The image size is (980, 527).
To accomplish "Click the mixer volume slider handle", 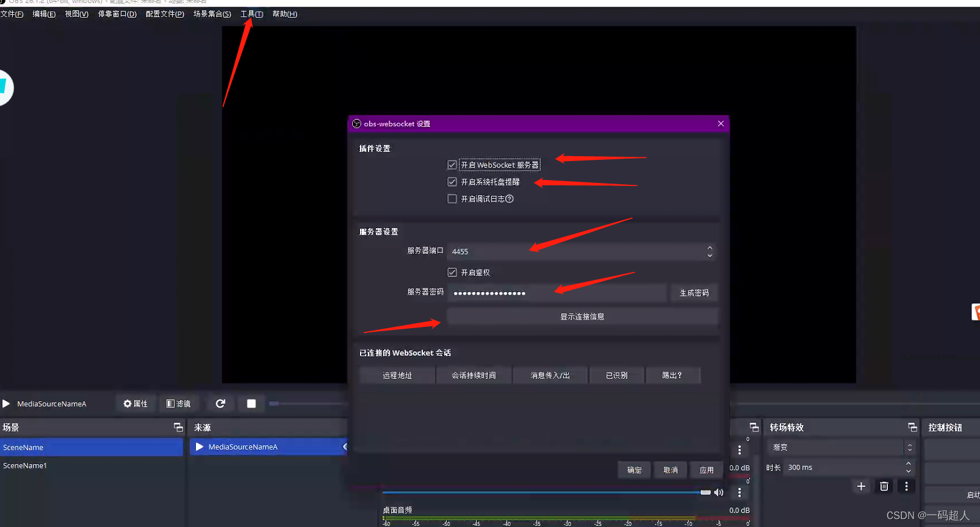I will coord(705,492).
